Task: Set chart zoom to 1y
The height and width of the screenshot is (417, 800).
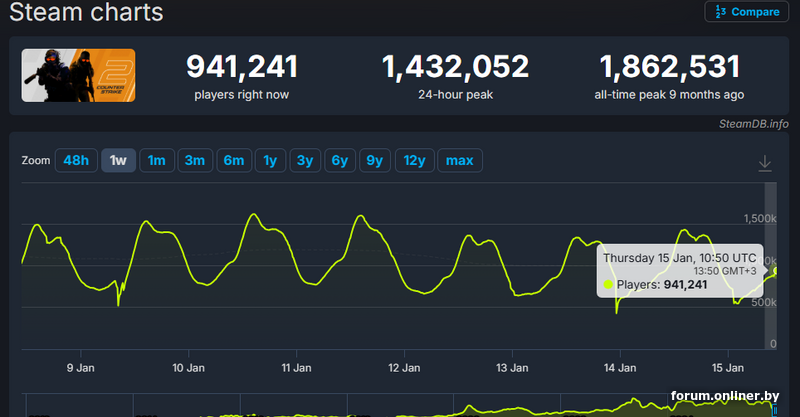Action: (x=270, y=160)
